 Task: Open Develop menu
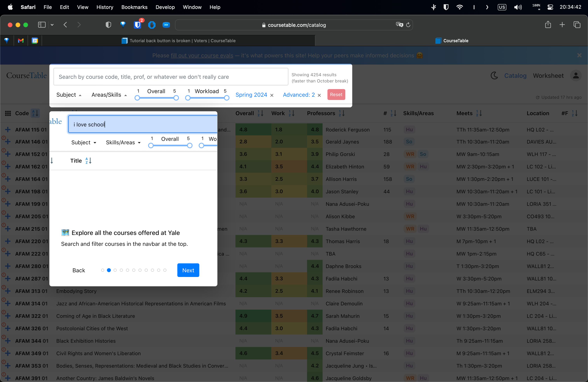tap(165, 7)
